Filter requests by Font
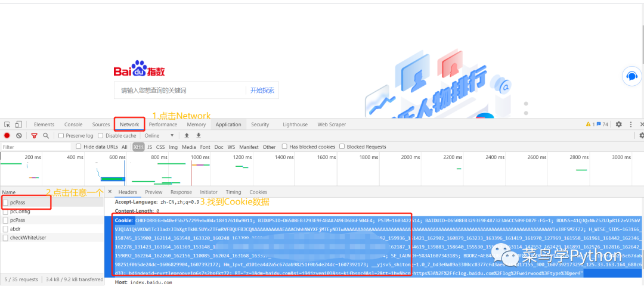The width and height of the screenshot is (644, 286). point(205,147)
